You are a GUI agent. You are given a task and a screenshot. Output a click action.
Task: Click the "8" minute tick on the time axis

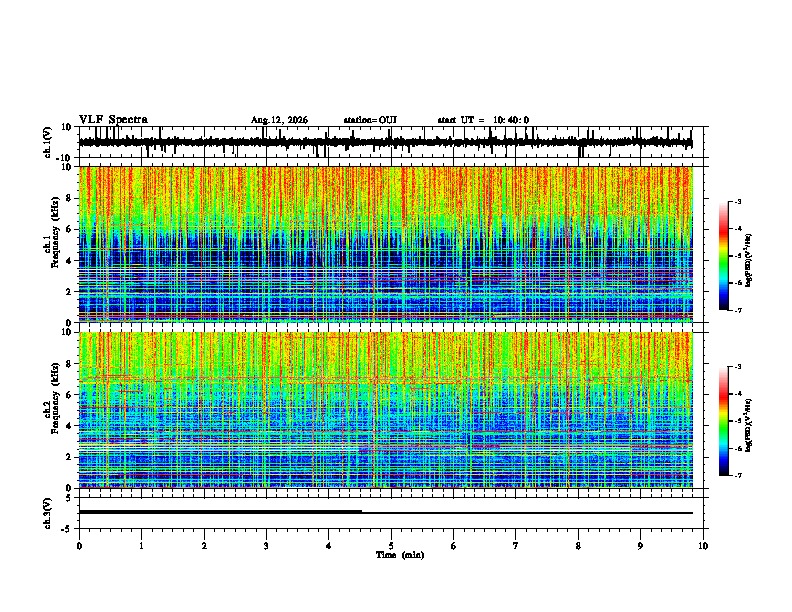point(578,546)
